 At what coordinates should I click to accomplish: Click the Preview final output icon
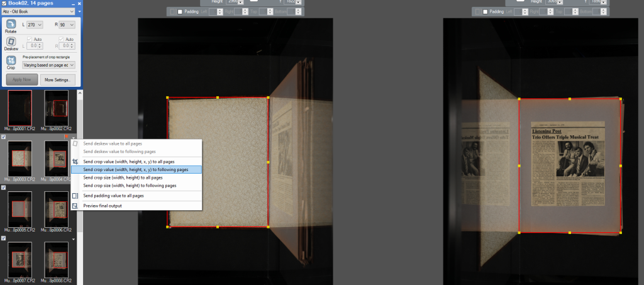coord(75,206)
